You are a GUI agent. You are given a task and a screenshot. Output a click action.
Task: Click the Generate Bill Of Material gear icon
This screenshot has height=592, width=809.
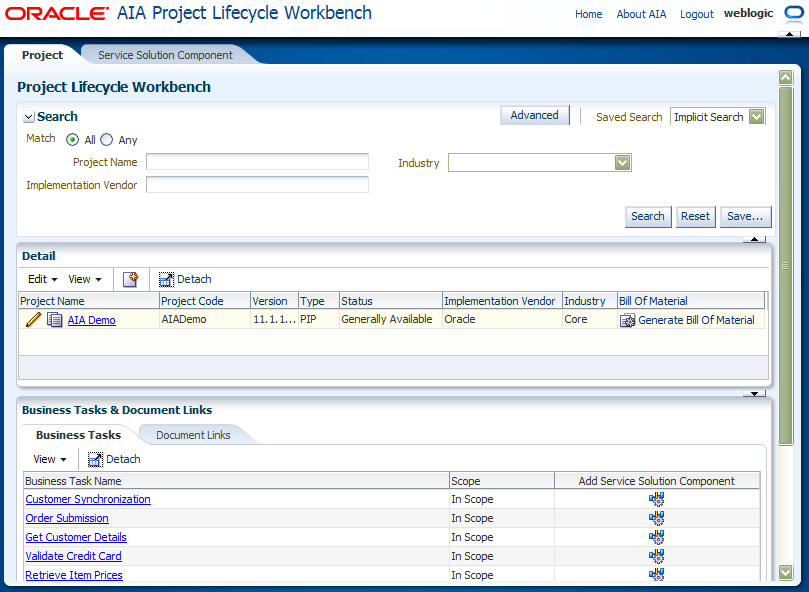627,320
